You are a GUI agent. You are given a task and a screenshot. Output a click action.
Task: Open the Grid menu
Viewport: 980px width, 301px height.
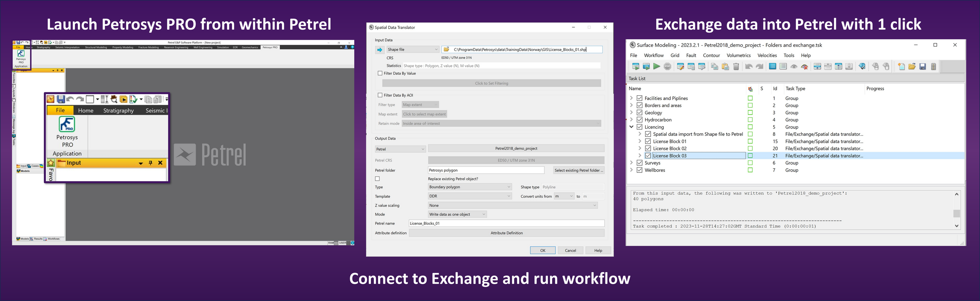tap(675, 55)
